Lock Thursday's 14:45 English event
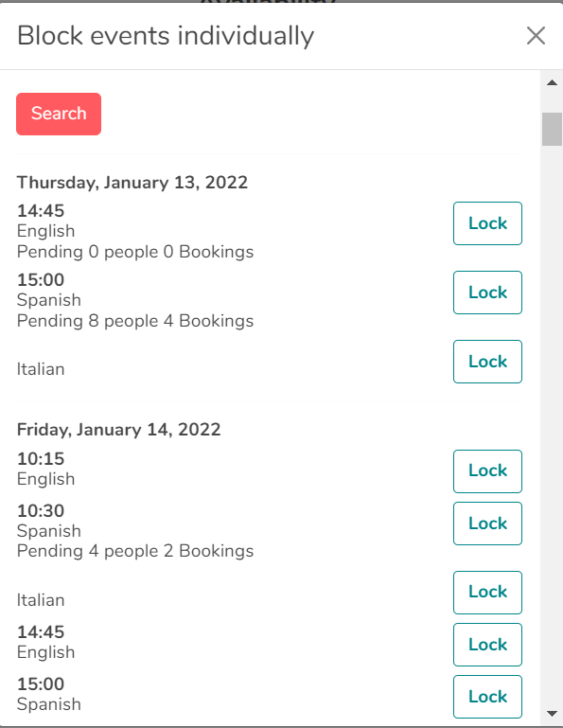Screen dimensions: 563x728 coord(487,223)
